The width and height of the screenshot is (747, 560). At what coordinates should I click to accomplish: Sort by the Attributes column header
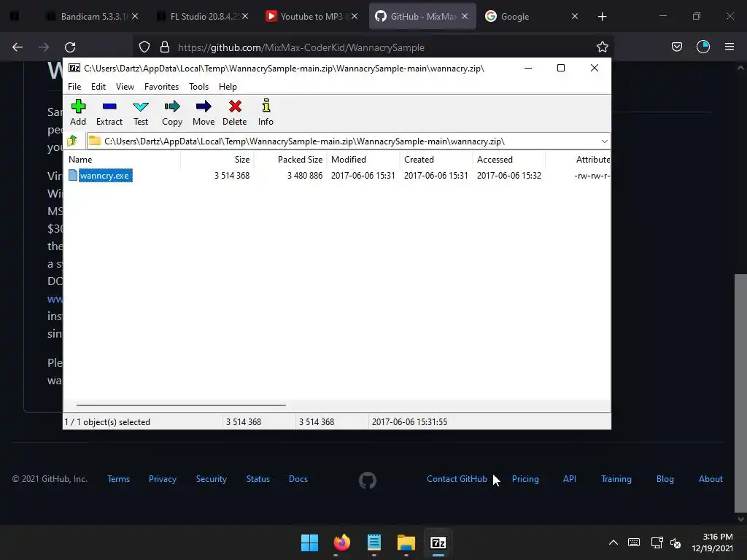coord(578,160)
